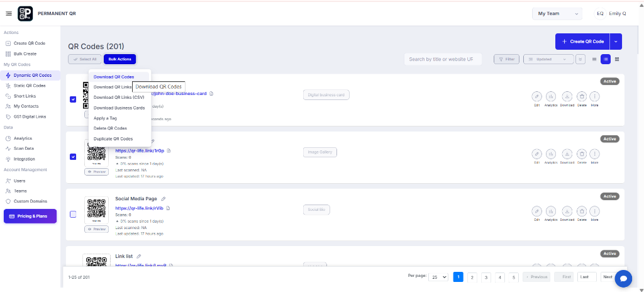Edit the Image Gallery QR code

(536, 154)
